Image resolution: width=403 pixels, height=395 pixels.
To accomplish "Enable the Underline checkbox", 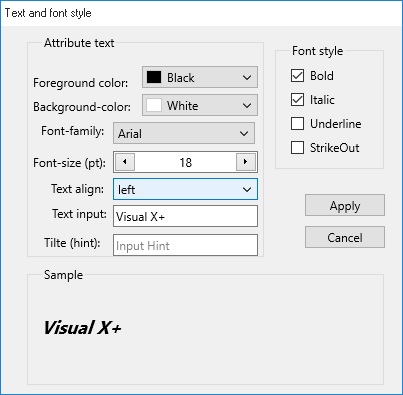I will [297, 124].
